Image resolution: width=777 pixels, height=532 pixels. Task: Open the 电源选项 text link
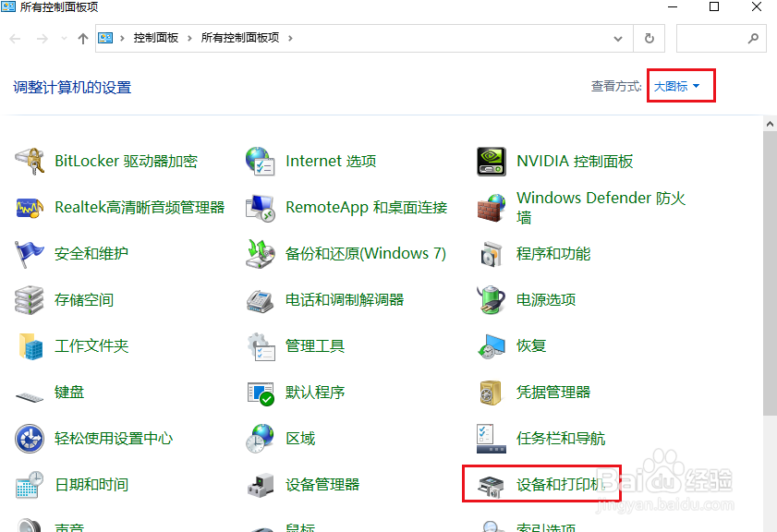(546, 299)
